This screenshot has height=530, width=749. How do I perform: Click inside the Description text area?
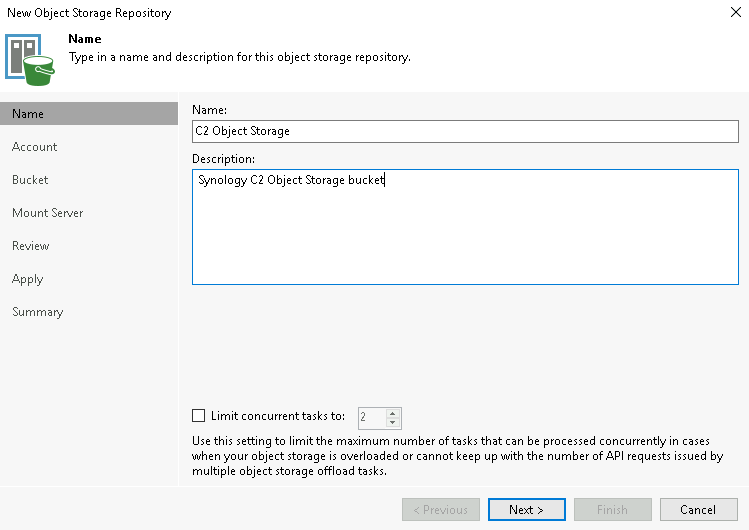(x=465, y=227)
